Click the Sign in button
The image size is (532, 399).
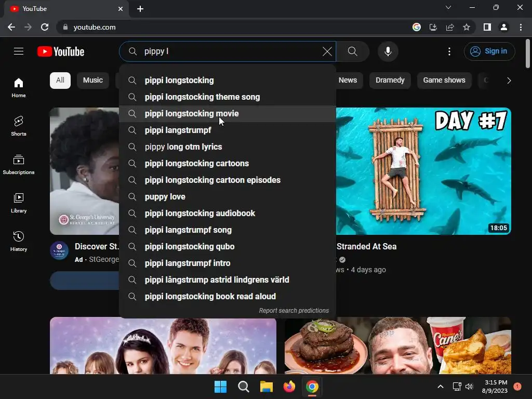(x=489, y=51)
